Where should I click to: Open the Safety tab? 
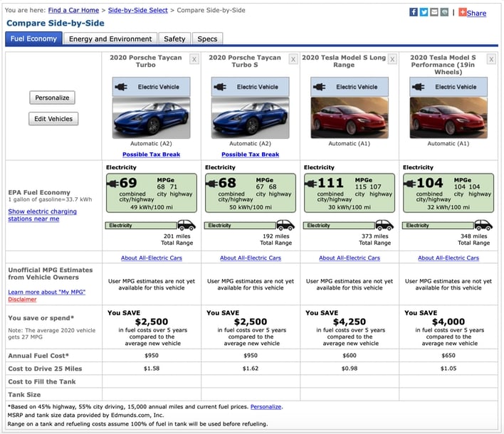click(x=174, y=39)
